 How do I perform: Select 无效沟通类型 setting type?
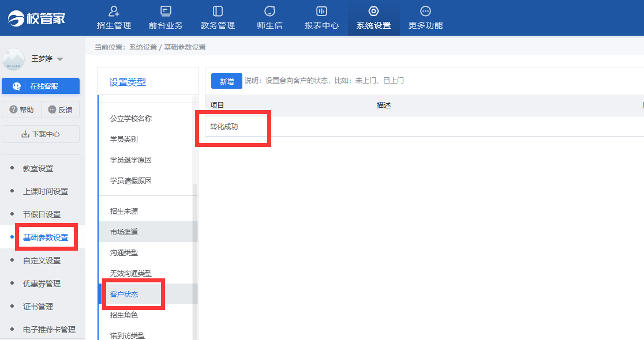(x=130, y=273)
